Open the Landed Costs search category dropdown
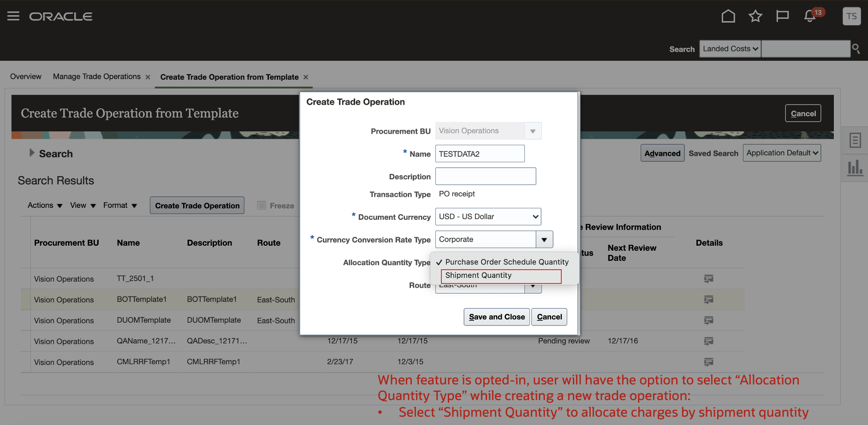 pos(730,48)
